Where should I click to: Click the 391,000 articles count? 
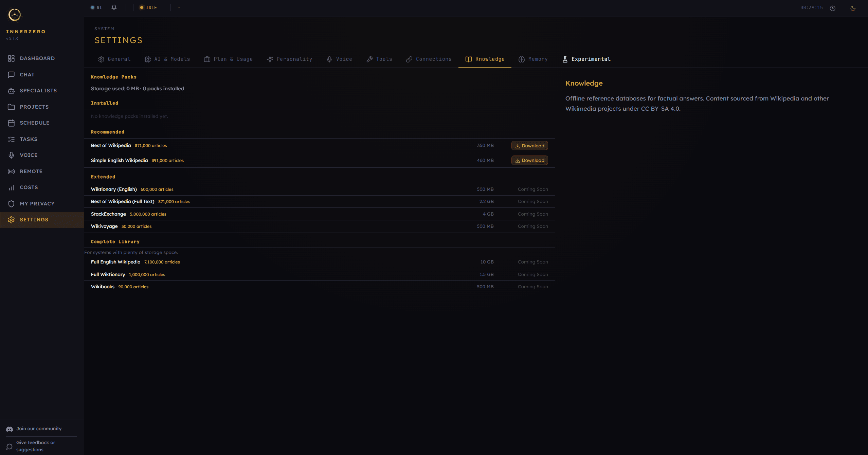click(x=168, y=160)
